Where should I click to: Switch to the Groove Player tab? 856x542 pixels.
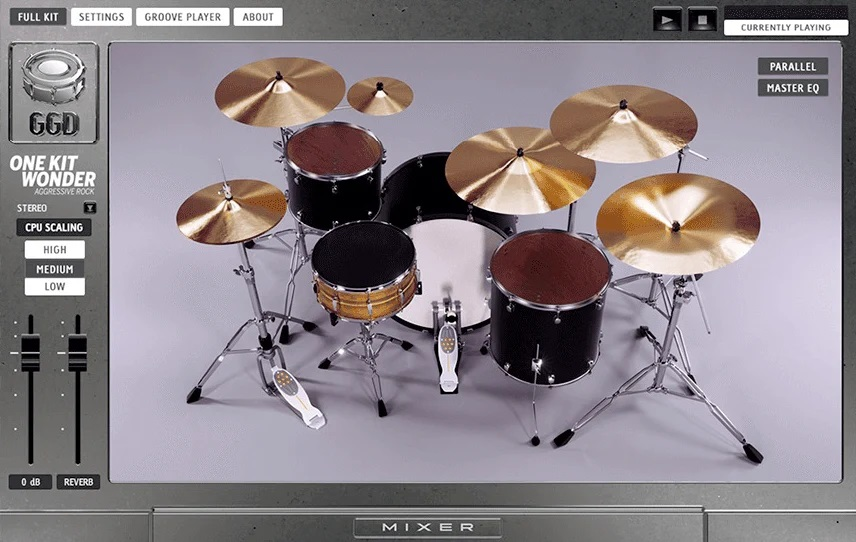182,17
